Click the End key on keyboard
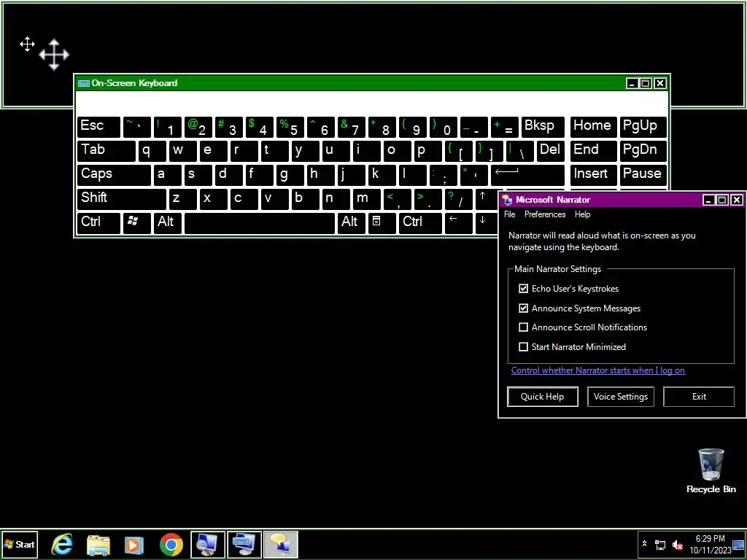Screen dimensions: 747x560 [594, 151]
